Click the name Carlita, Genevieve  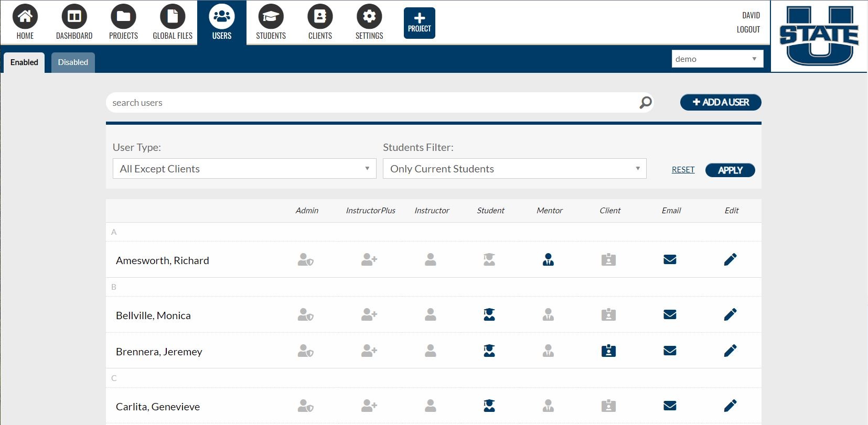pos(158,407)
